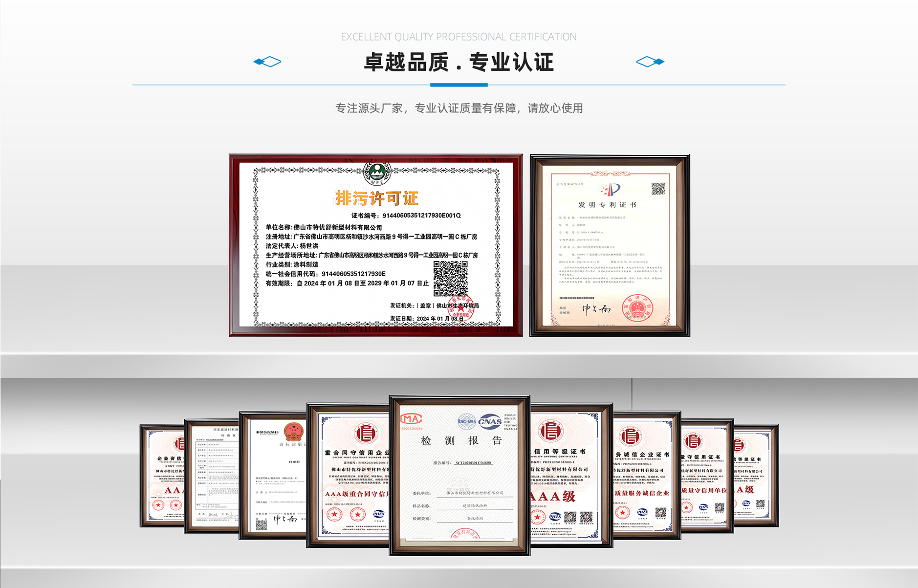The width and height of the screenshot is (918, 588).
Task: Click the right blue diamond ornament icon
Action: 650,62
